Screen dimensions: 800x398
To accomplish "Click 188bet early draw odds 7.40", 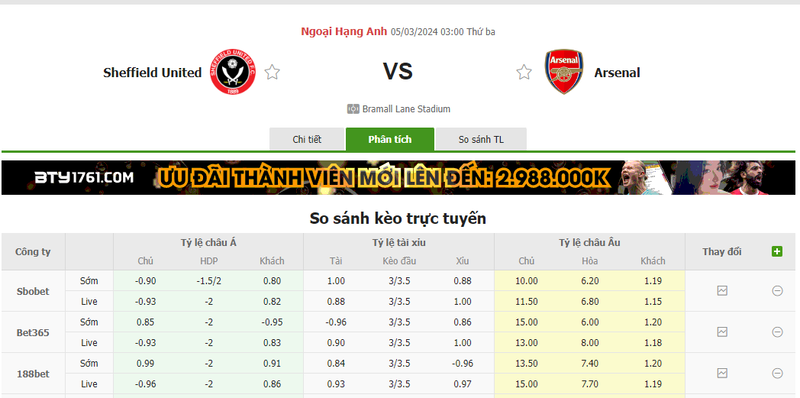I will pos(590,363).
